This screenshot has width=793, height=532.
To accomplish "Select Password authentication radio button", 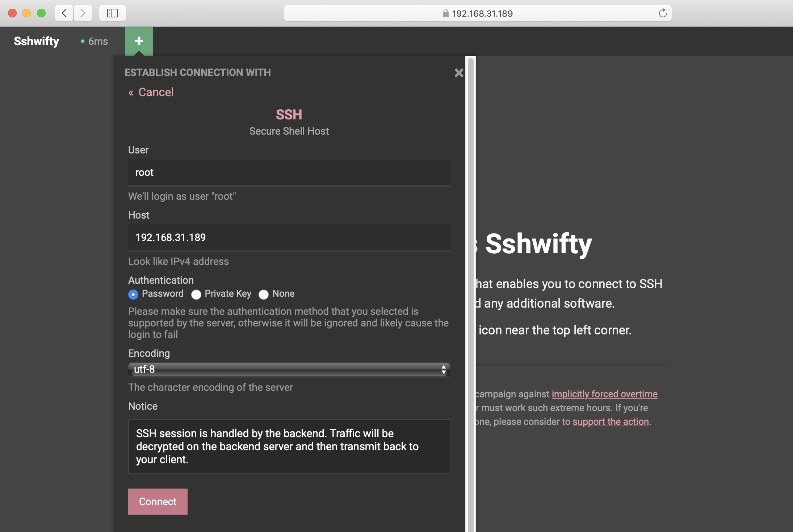I will (133, 295).
